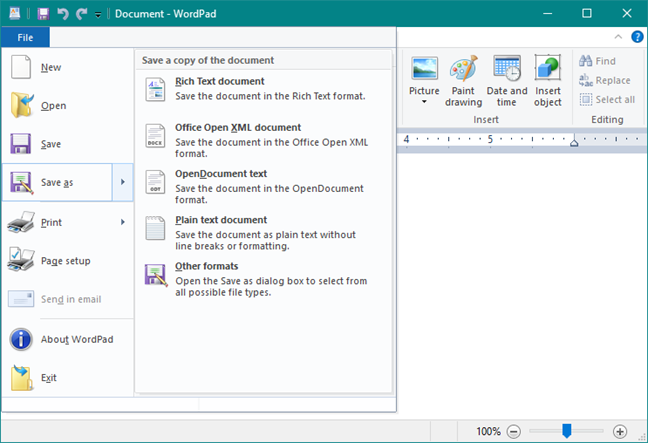
Task: Click the blank page New icon
Action: click(21, 67)
